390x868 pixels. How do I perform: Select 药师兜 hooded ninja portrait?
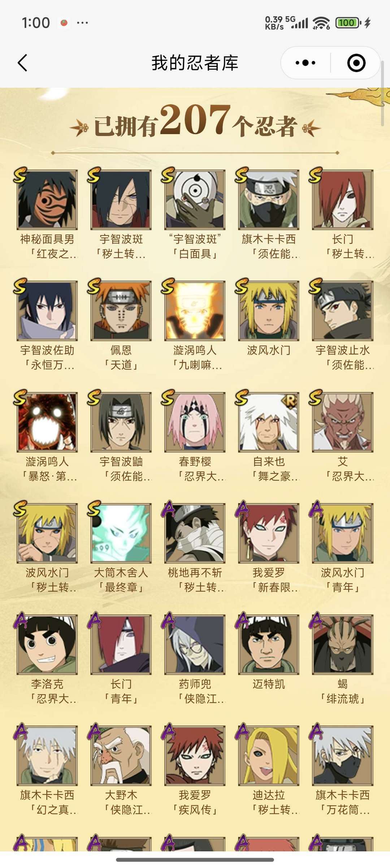point(195,645)
